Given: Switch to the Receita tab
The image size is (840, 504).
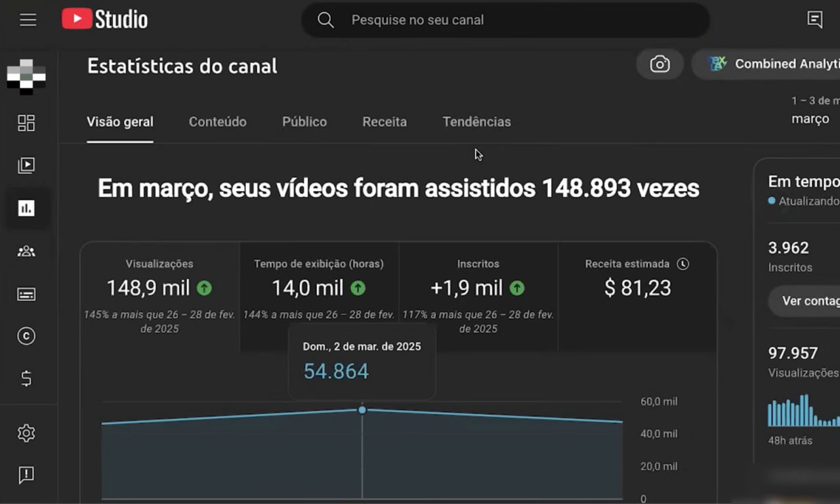Looking at the screenshot, I should 385,122.
